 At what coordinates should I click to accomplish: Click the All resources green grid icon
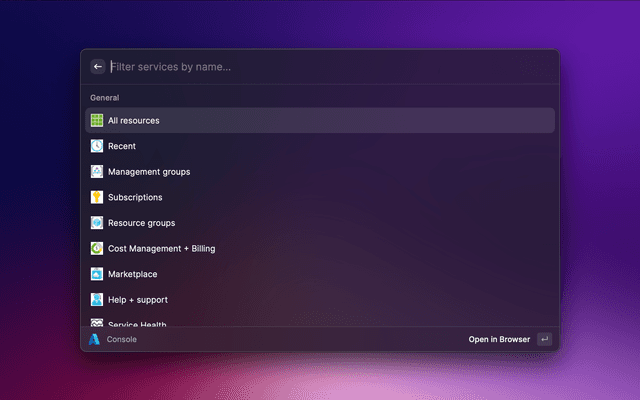coord(97,121)
